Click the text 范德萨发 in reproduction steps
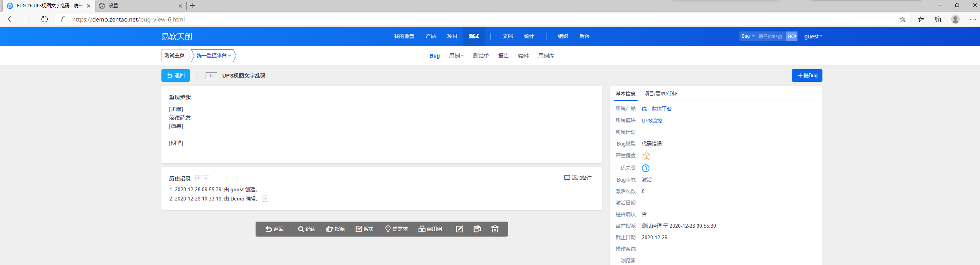The image size is (980, 265). [x=180, y=118]
